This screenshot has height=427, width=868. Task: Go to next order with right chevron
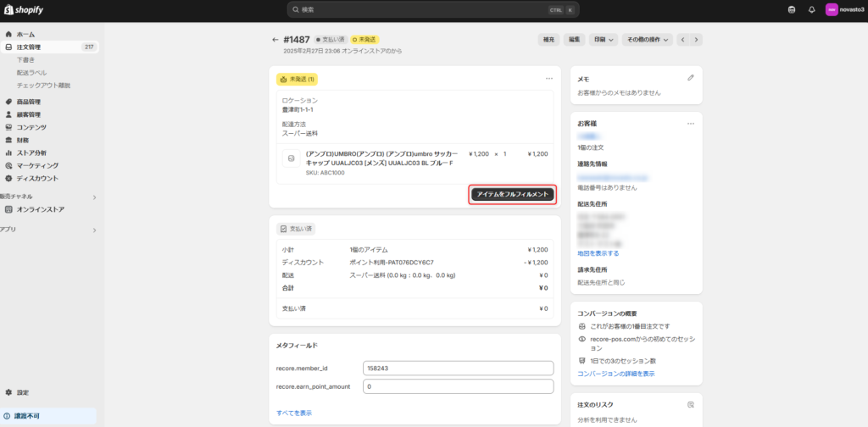coord(697,40)
